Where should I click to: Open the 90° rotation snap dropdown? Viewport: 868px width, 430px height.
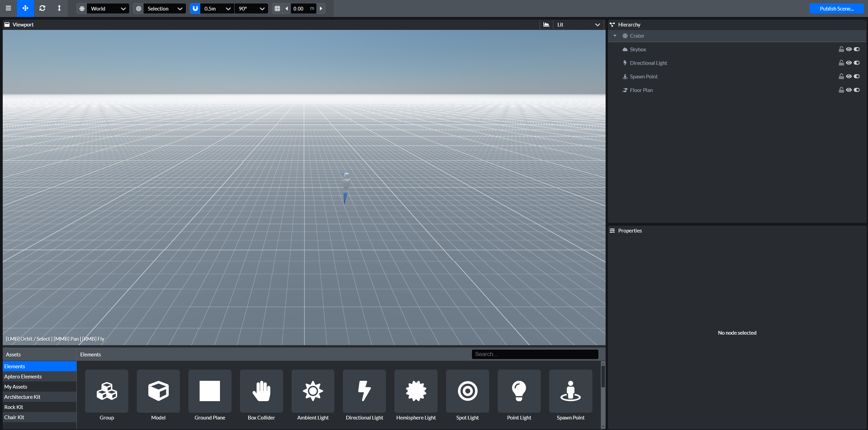pos(251,8)
